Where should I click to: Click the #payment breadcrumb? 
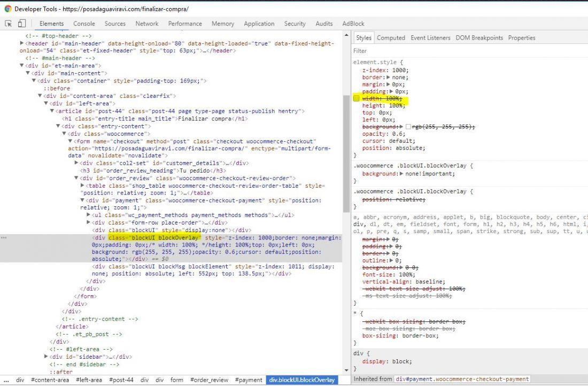tap(248, 380)
